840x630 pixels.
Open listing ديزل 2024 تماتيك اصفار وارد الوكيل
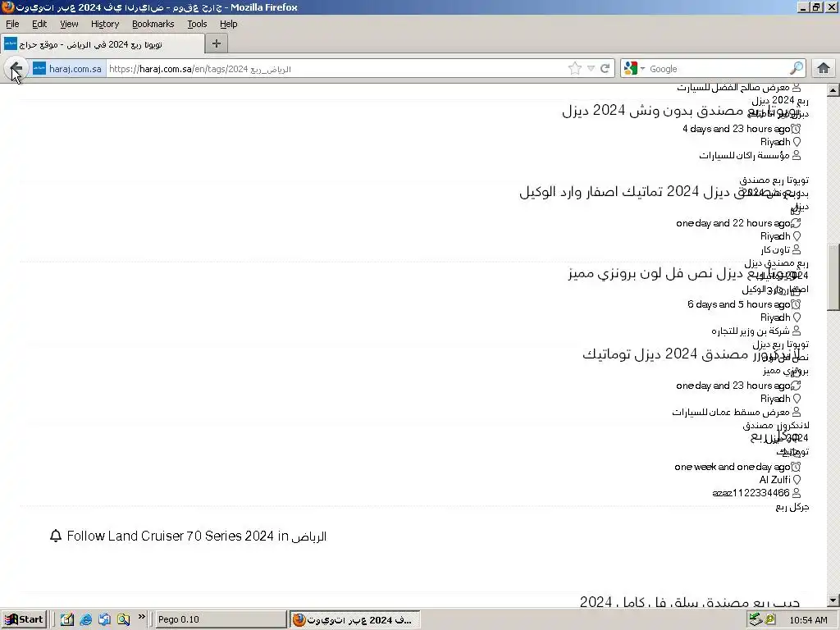(x=660, y=192)
